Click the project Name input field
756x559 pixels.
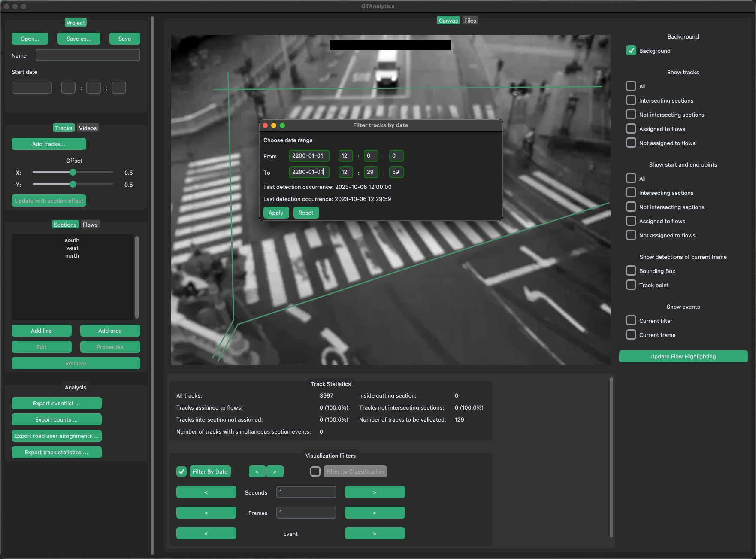[88, 55]
